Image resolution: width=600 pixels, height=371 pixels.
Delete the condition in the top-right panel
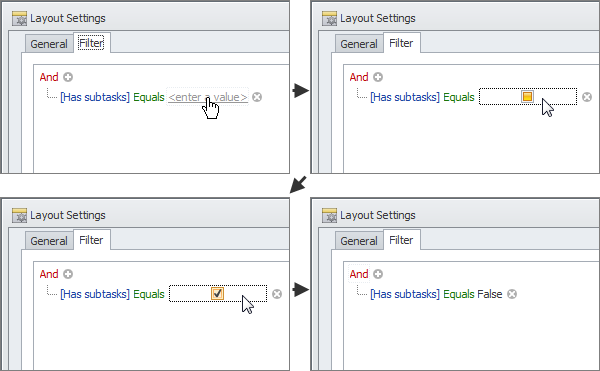point(587,97)
